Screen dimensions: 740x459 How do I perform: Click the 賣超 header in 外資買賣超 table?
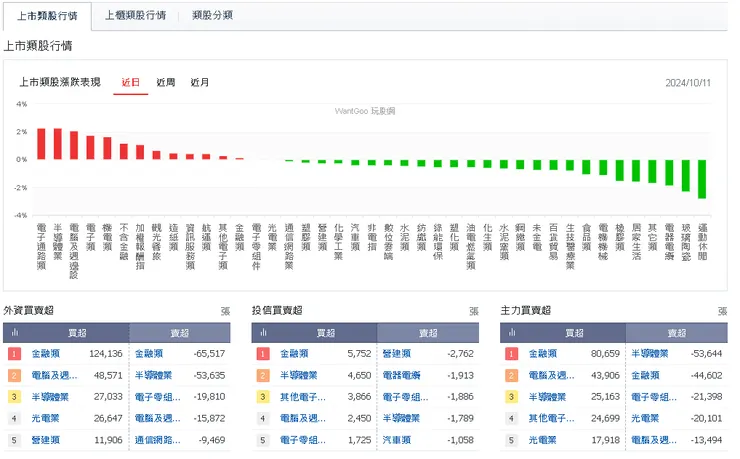pyautogui.click(x=180, y=333)
